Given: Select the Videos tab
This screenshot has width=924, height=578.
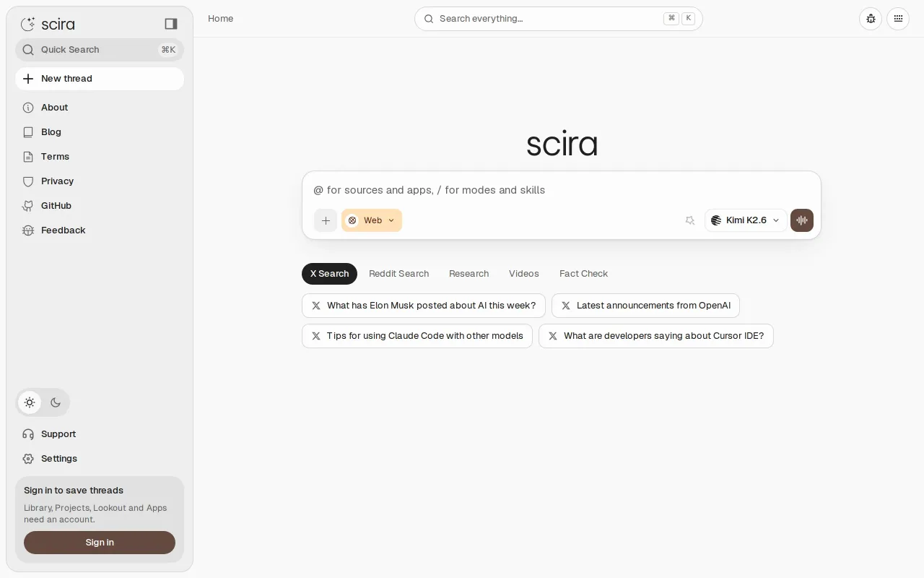Looking at the screenshot, I should pyautogui.click(x=523, y=274).
